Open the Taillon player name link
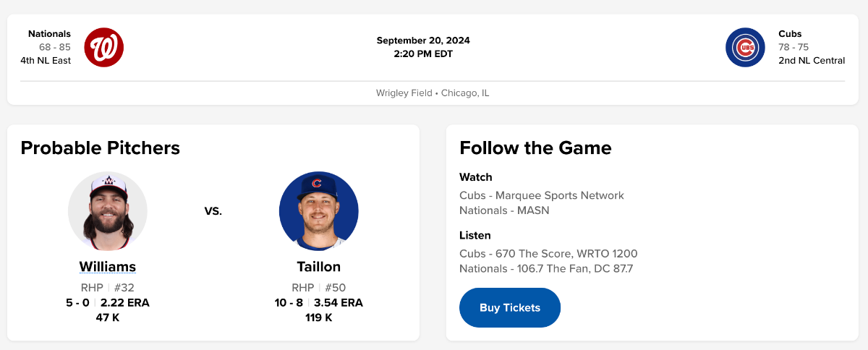 [x=318, y=267]
